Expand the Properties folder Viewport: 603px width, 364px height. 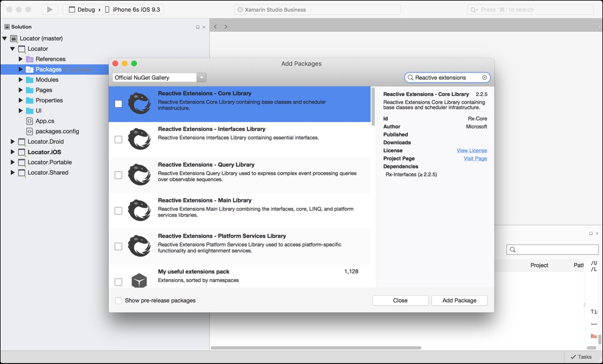21,100
